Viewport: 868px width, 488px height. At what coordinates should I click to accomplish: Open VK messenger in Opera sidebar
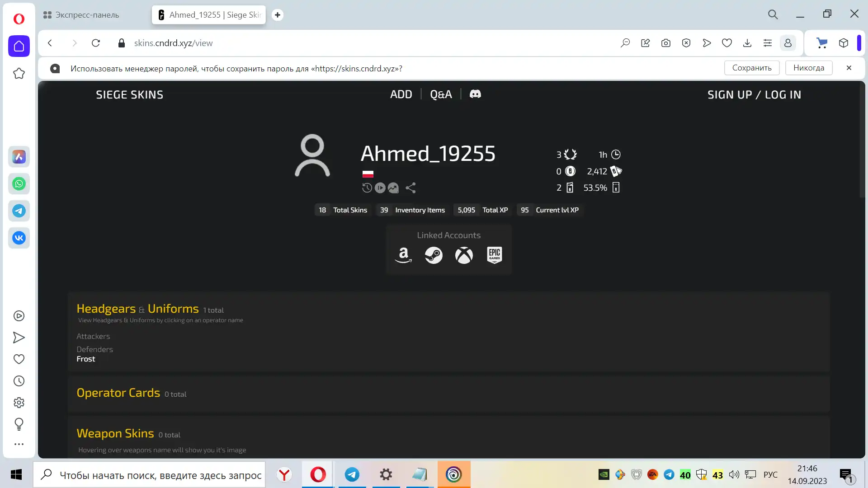19,238
